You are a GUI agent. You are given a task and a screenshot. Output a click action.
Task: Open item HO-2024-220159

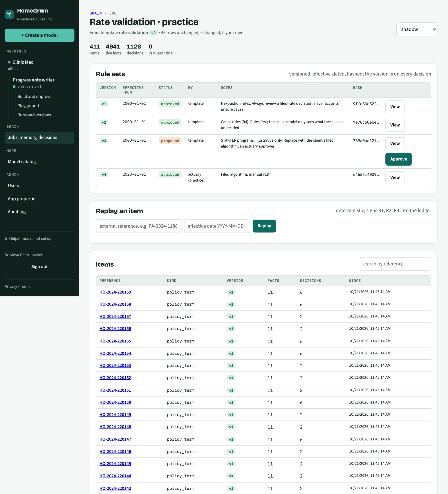(115, 292)
